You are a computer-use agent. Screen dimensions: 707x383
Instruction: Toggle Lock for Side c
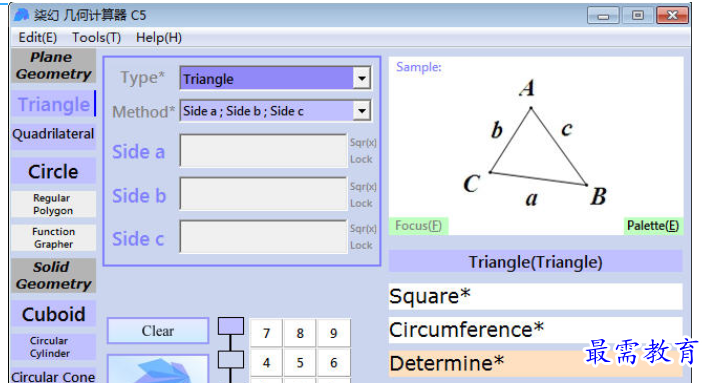pyautogui.click(x=361, y=245)
